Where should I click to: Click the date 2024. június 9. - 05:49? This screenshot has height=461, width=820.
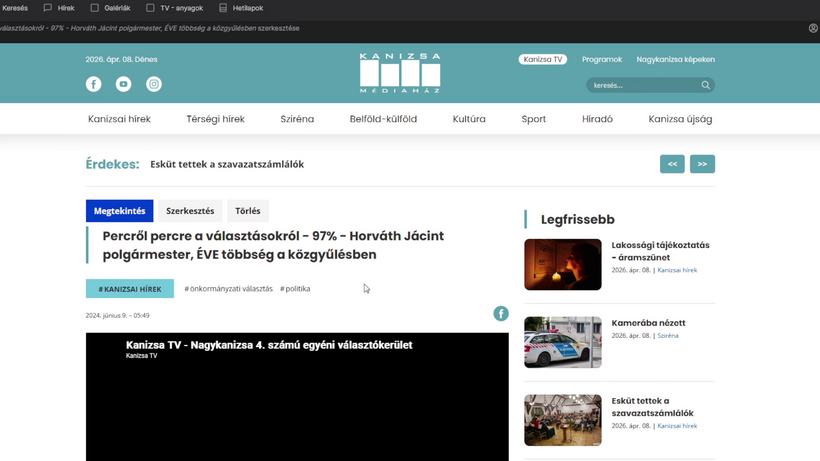click(x=118, y=316)
